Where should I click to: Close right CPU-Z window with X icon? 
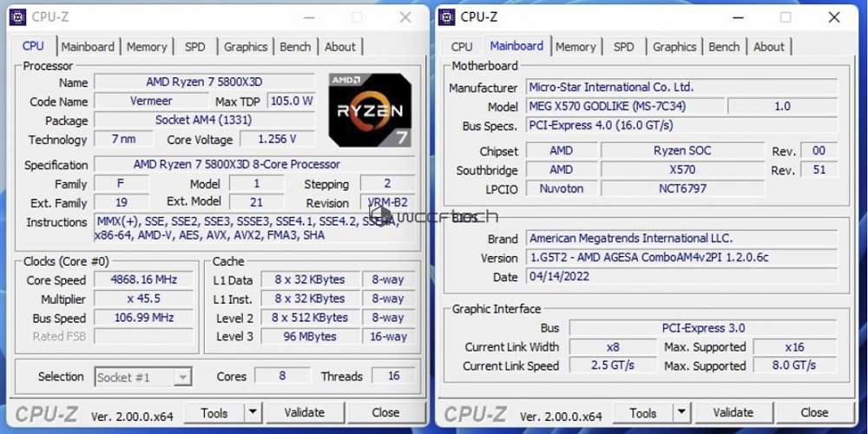[833, 17]
